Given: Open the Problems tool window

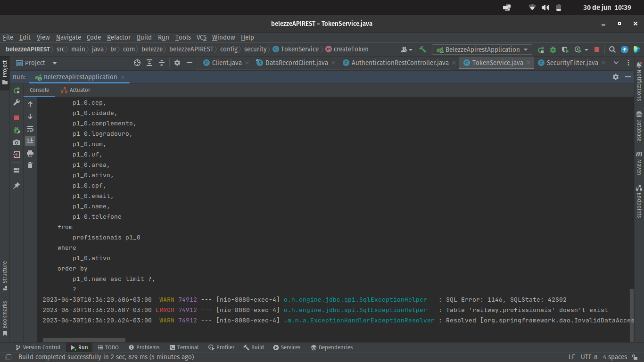Looking at the screenshot, I should tap(144, 347).
